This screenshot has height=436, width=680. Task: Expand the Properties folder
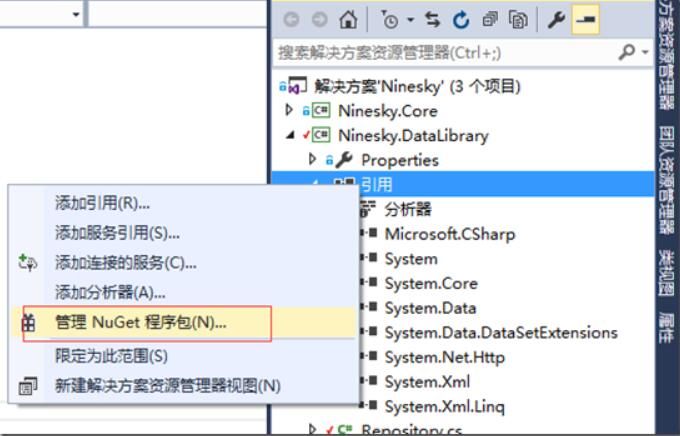click(x=312, y=159)
